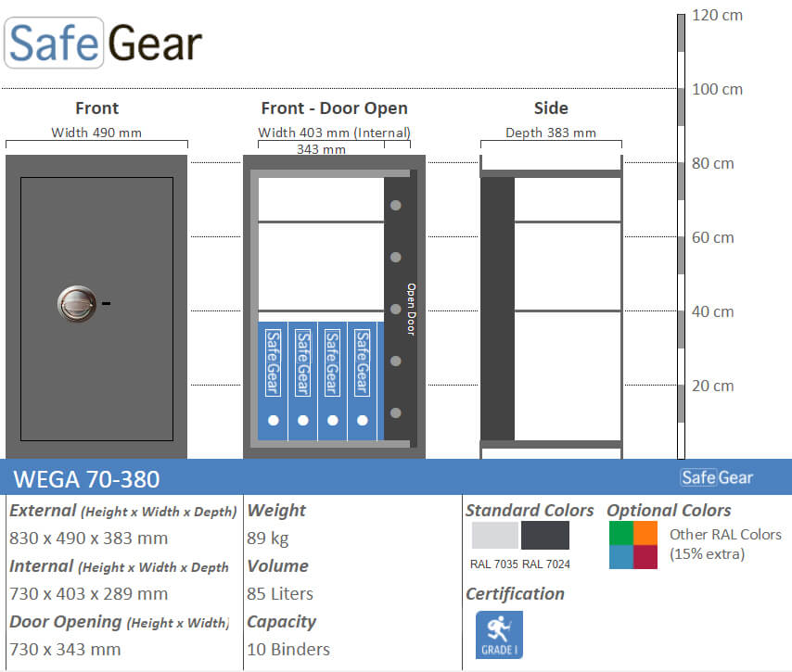
Task: Click the crimson optional color square
Action: coord(645,557)
